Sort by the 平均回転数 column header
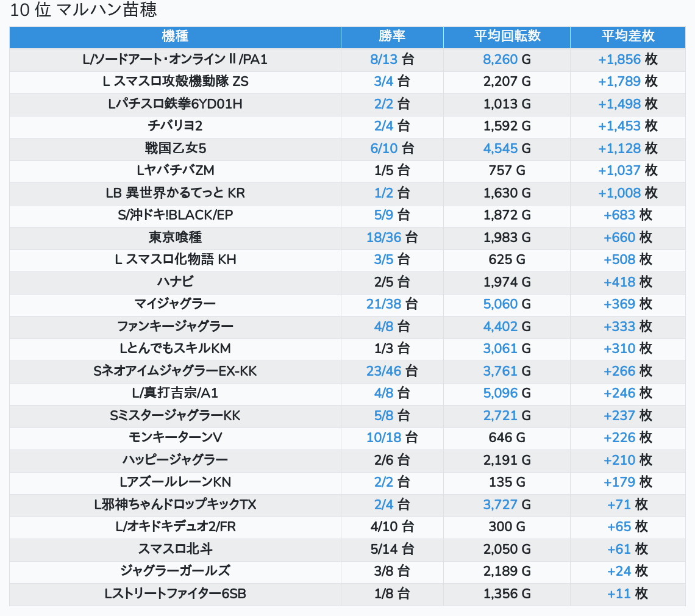This screenshot has height=616, width=695. click(x=507, y=36)
